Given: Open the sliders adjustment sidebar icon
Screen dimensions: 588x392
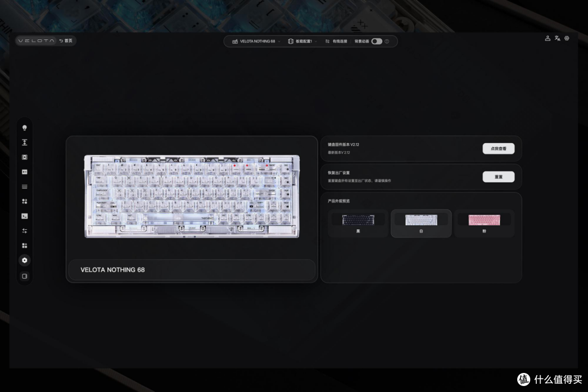Looking at the screenshot, I should pyautogui.click(x=24, y=231).
